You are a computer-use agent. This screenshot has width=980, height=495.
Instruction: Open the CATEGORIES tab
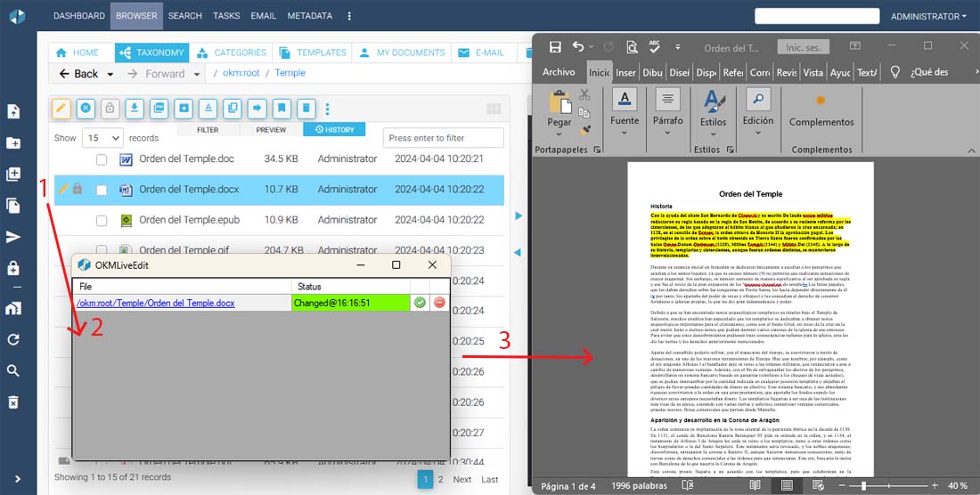(231, 53)
